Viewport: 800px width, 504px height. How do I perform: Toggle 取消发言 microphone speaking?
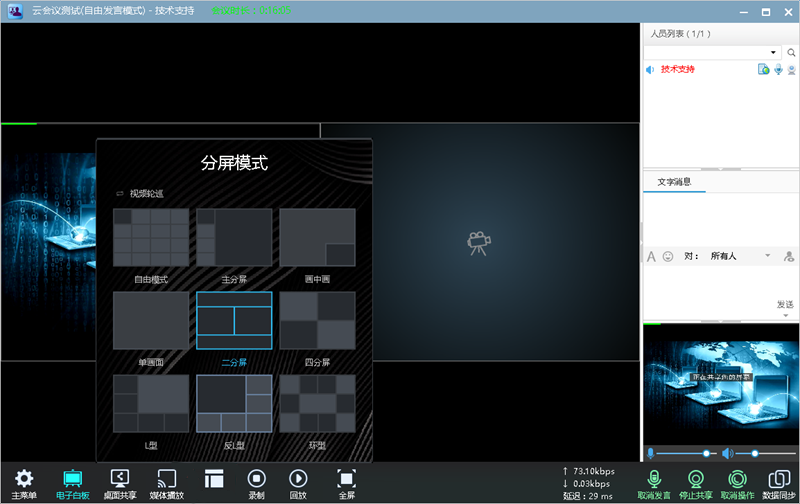655,482
